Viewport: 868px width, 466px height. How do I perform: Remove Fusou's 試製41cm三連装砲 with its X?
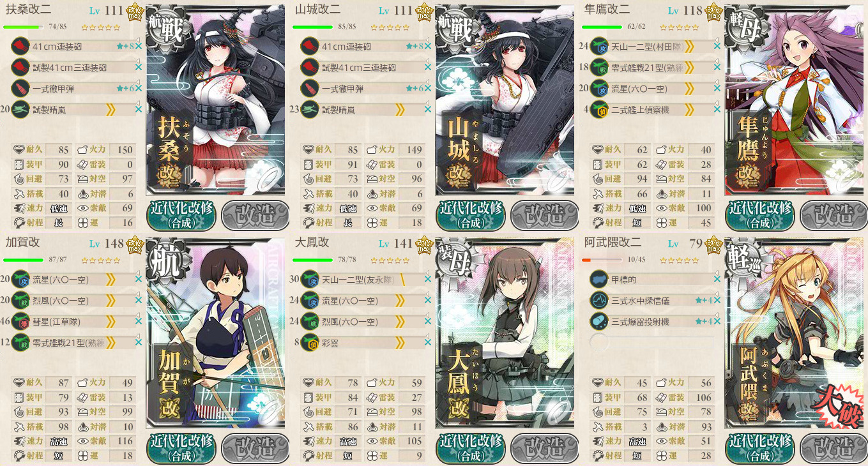click(x=139, y=67)
